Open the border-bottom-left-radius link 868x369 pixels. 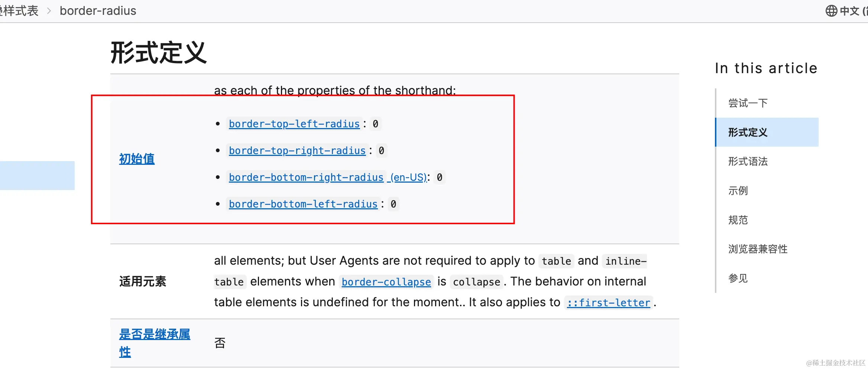[x=303, y=204]
